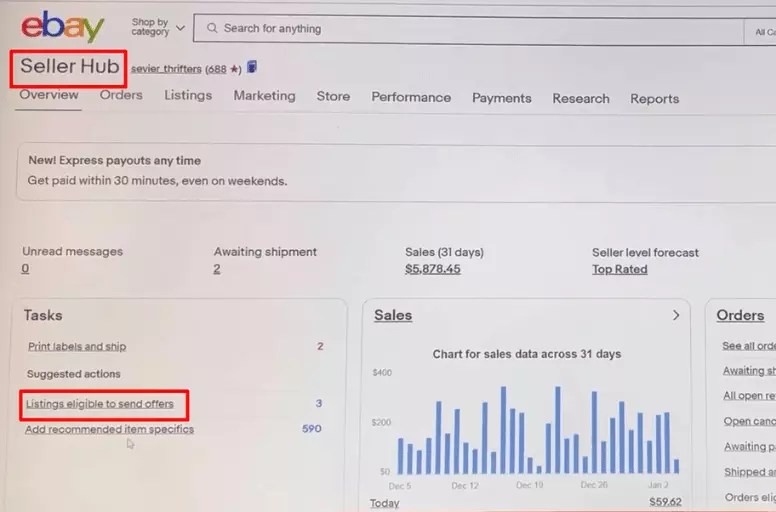Viewport: 776px width, 512px height.
Task: Open the Express payouts any time banner
Action: [x=396, y=171]
